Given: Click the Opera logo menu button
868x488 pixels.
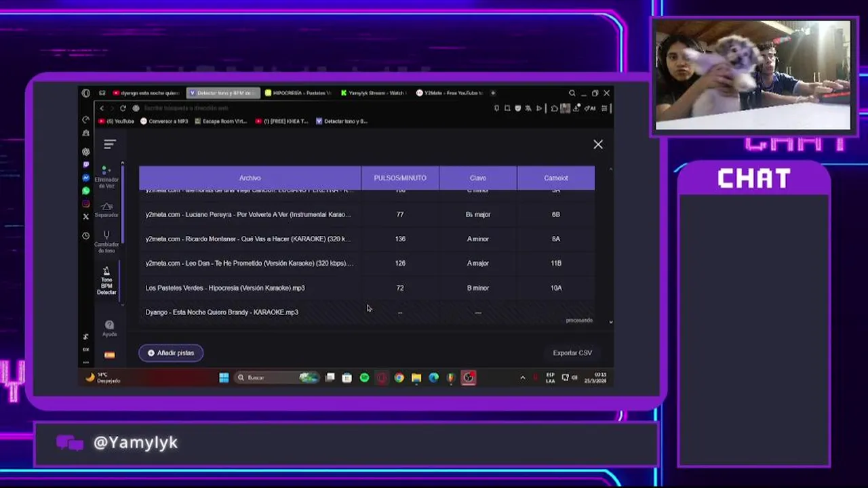Looking at the screenshot, I should pos(86,93).
